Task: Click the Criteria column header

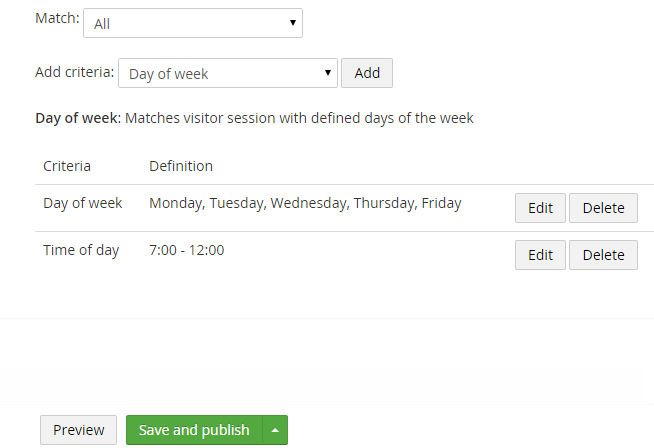Action: pos(67,166)
